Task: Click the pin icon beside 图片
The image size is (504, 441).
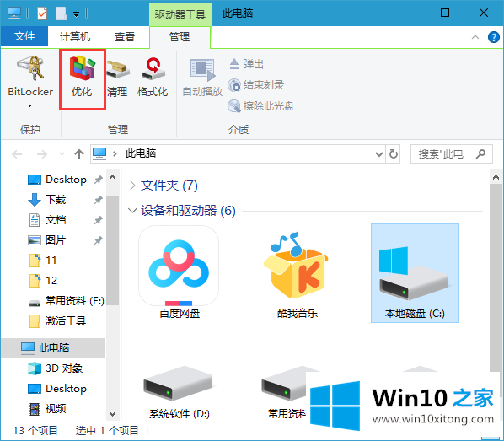Action: coord(98,240)
